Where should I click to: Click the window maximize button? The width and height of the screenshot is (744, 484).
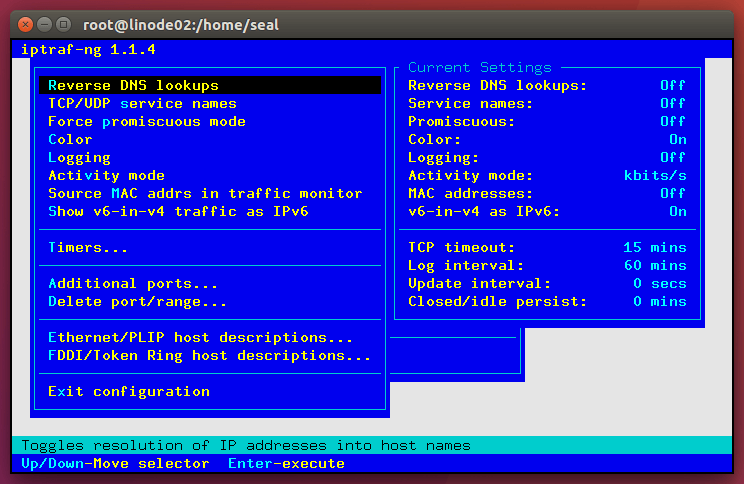(x=64, y=21)
